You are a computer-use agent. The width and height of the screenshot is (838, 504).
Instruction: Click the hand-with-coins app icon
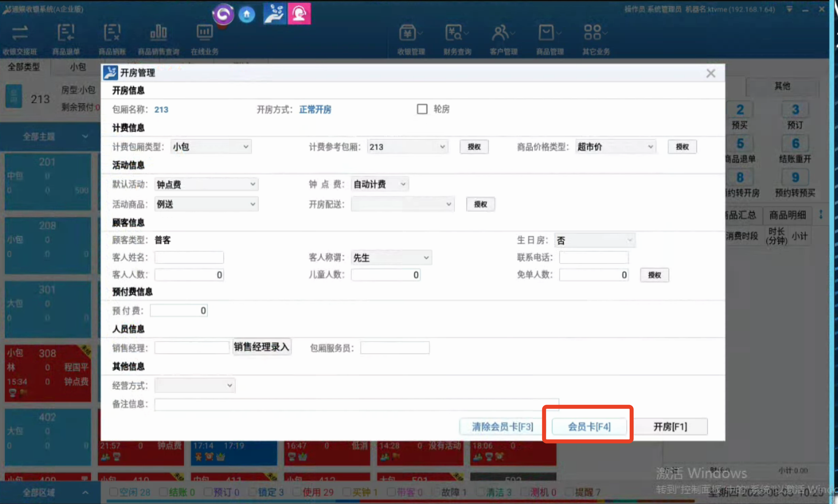[274, 14]
